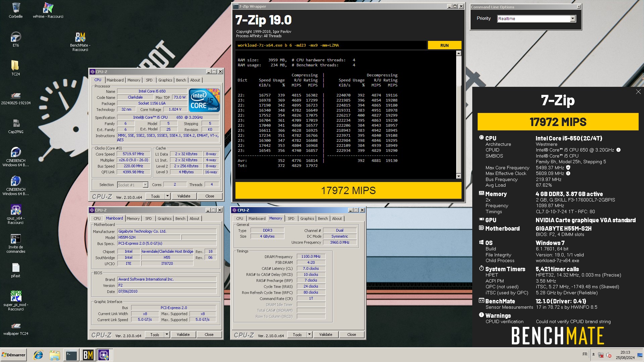This screenshot has width=644, height=362.
Task: Click the 17972 MIPS yellow result bar
Action: 348,190
